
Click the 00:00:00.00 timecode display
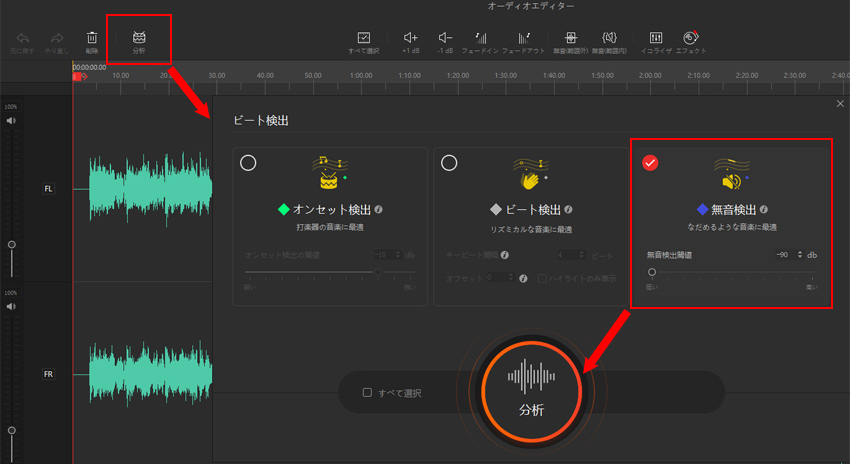pyautogui.click(x=89, y=67)
